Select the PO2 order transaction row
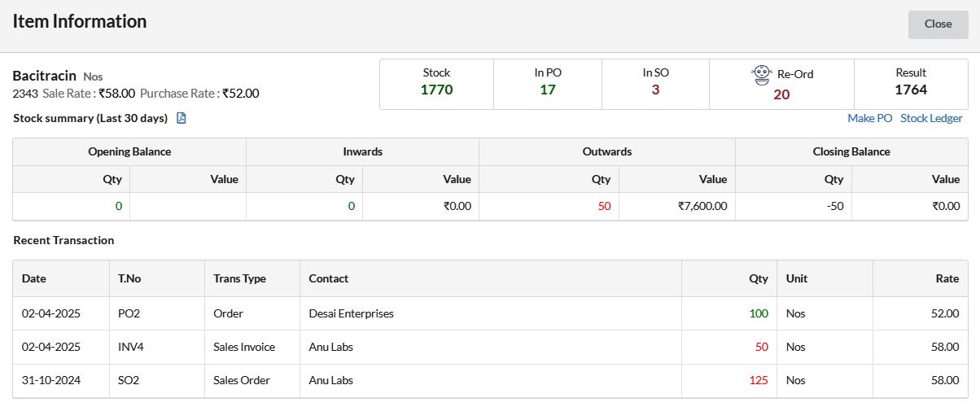 (x=490, y=313)
